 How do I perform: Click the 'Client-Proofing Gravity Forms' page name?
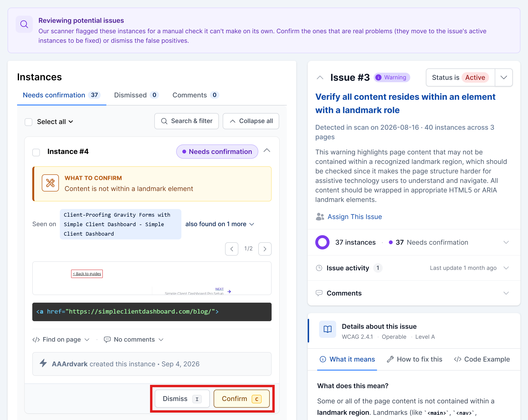pyautogui.click(x=121, y=224)
